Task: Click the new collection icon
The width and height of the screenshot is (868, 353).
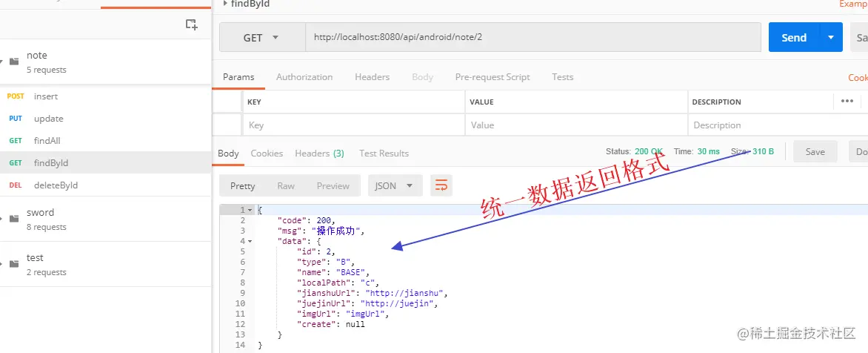Action: (192, 24)
